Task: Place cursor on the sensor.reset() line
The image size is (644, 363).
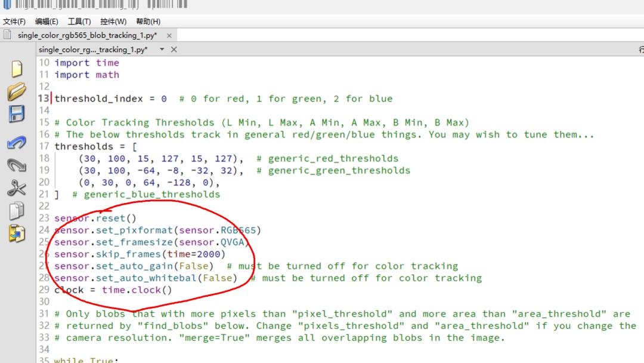Action: point(95,218)
